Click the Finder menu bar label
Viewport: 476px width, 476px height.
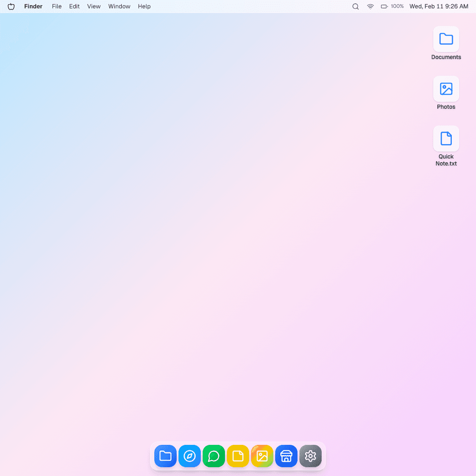(x=33, y=7)
